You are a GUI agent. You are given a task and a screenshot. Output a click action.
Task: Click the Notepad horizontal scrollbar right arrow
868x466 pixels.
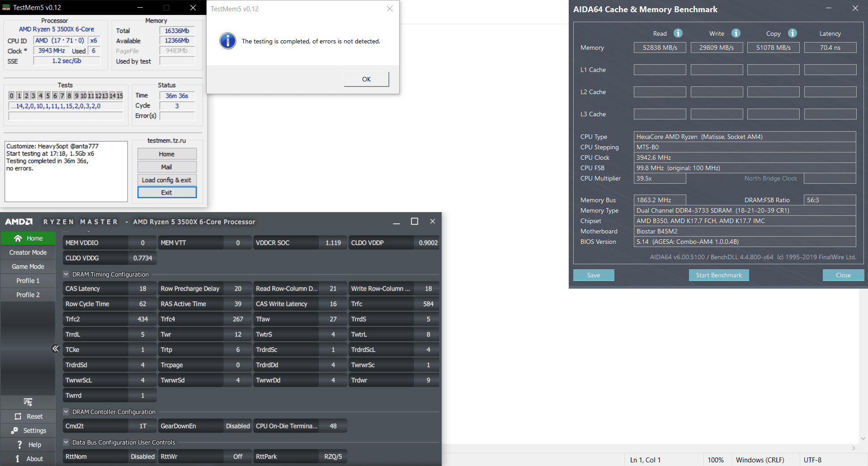[854, 448]
